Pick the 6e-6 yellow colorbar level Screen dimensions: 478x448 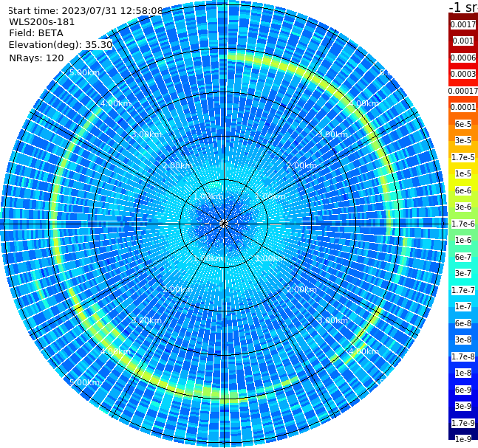(x=463, y=190)
